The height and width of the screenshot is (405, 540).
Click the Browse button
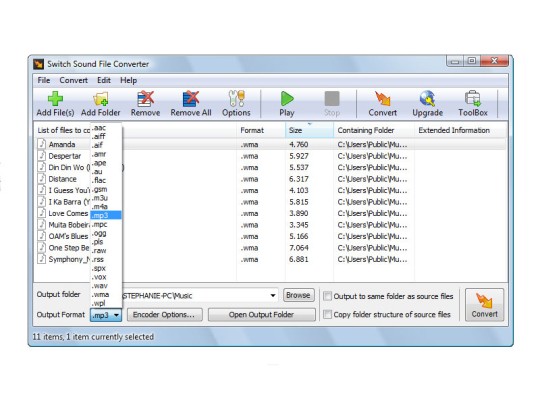pos(298,295)
